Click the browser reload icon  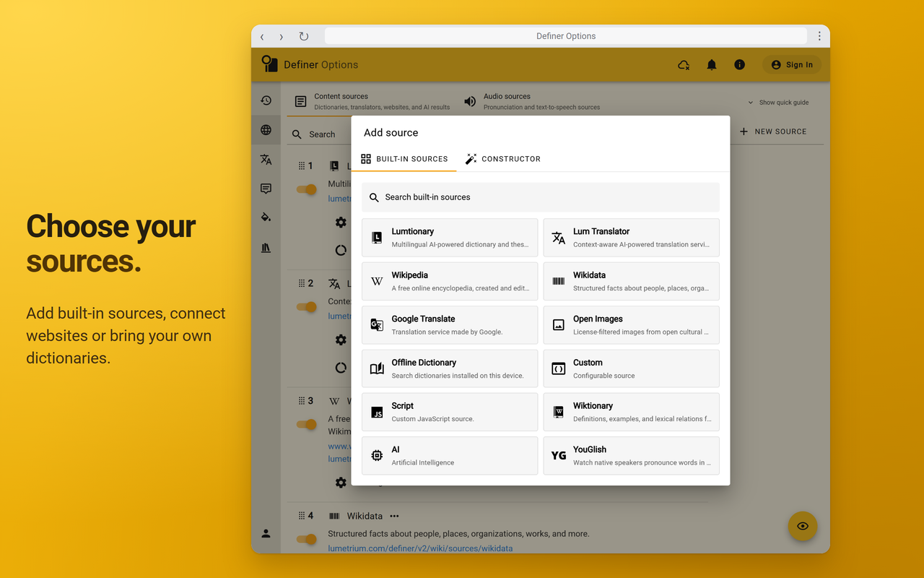pos(304,36)
